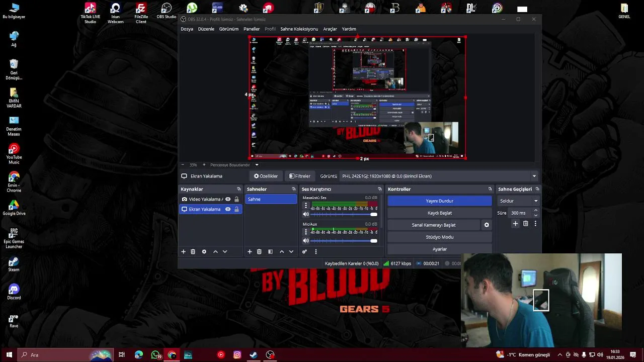Mute Masaüstü Ses speaker icon
The width and height of the screenshot is (644, 362).
[x=305, y=215]
